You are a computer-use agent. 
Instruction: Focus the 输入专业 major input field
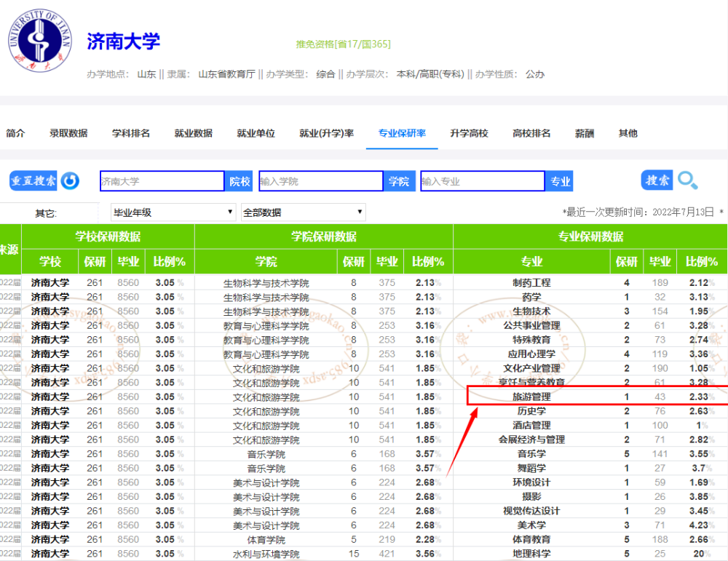(483, 181)
